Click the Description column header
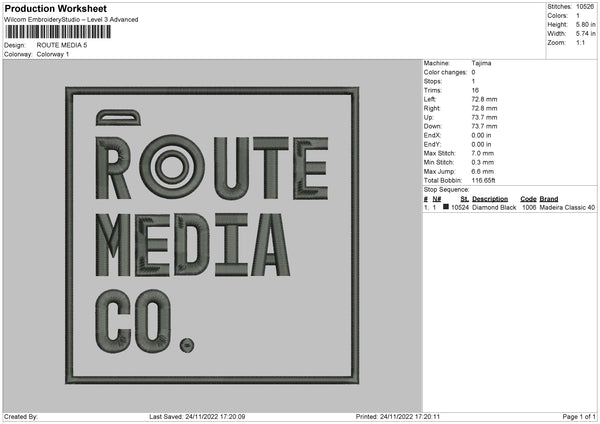The image size is (600, 424). click(x=490, y=199)
